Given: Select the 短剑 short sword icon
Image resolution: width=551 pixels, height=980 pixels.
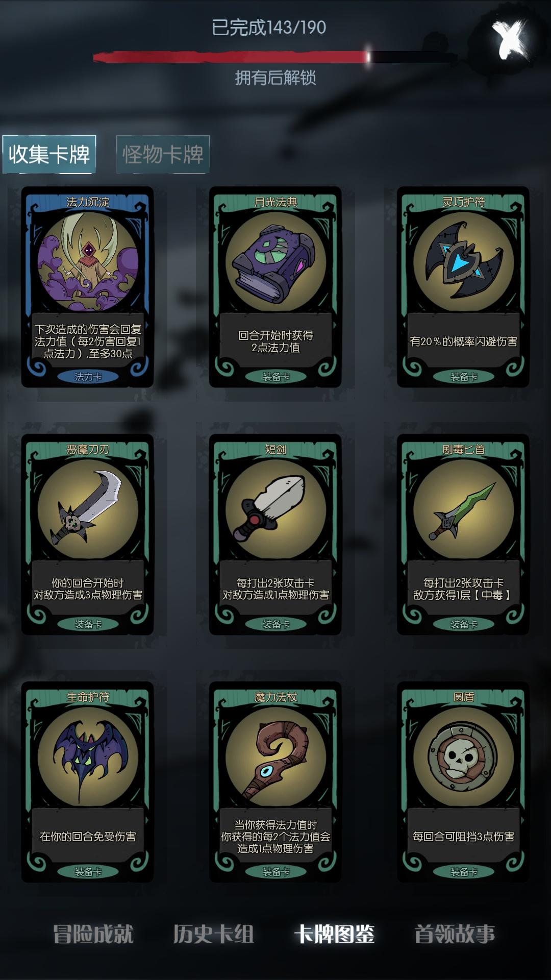Looking at the screenshot, I should 275,509.
